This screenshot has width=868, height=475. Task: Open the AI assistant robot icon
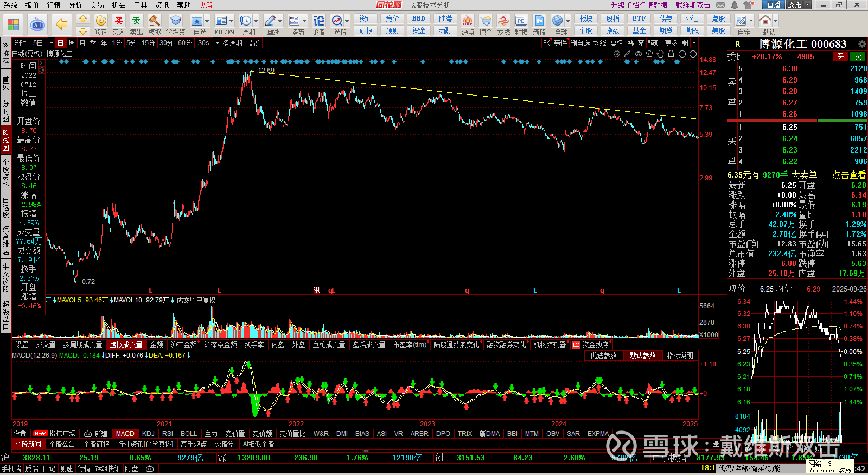(x=37, y=24)
